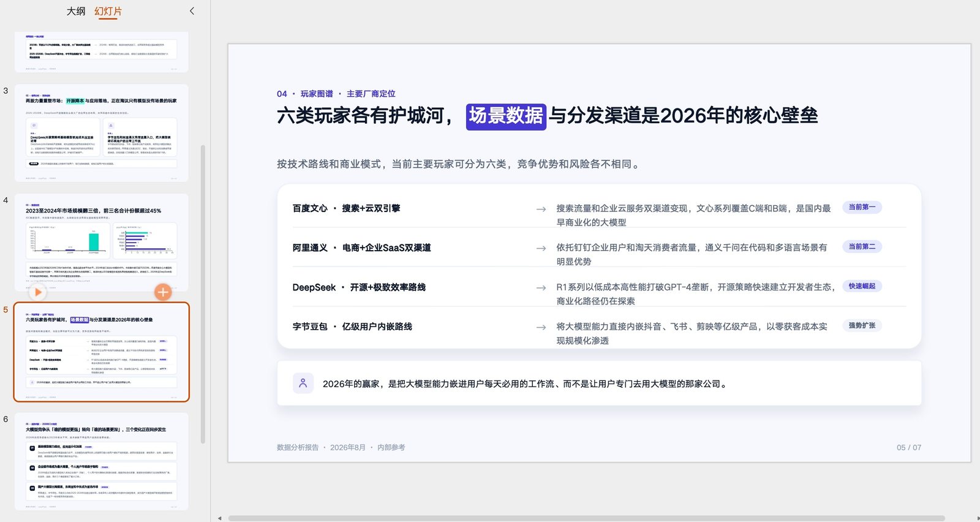980x522 pixels.
Task: Select the description 依托钉钉企业用户和淘天消费者流量
Action: pyautogui.click(x=692, y=254)
